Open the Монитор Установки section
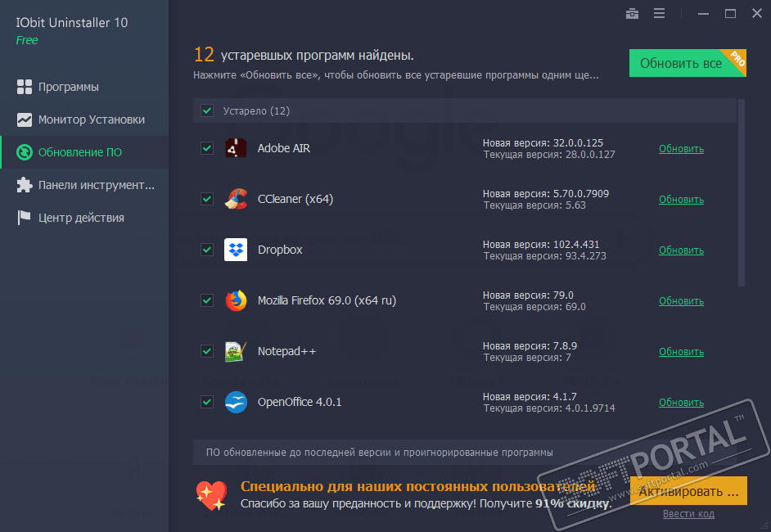771x532 pixels. tap(84, 119)
